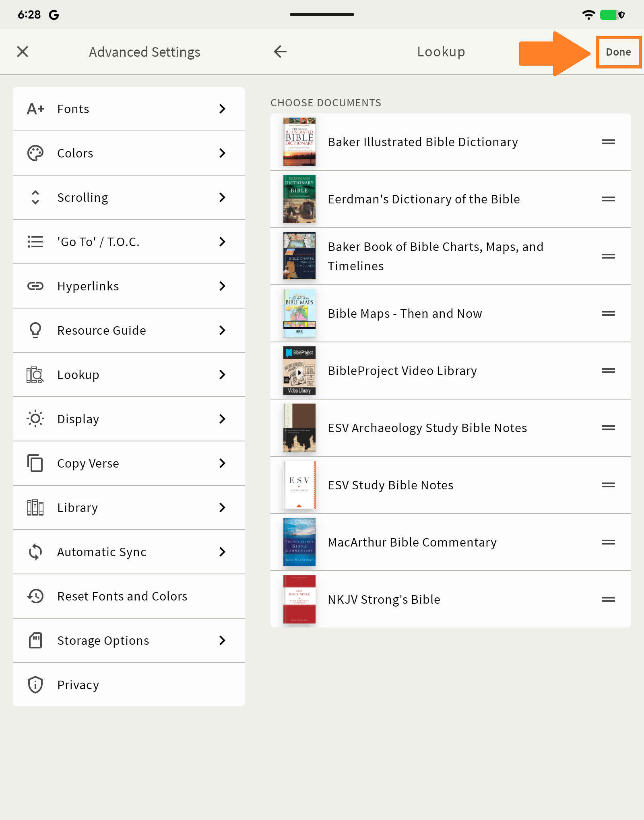This screenshot has height=820, width=644.
Task: Select the ESV Archaeology Study Bible Notes cover
Action: (299, 428)
